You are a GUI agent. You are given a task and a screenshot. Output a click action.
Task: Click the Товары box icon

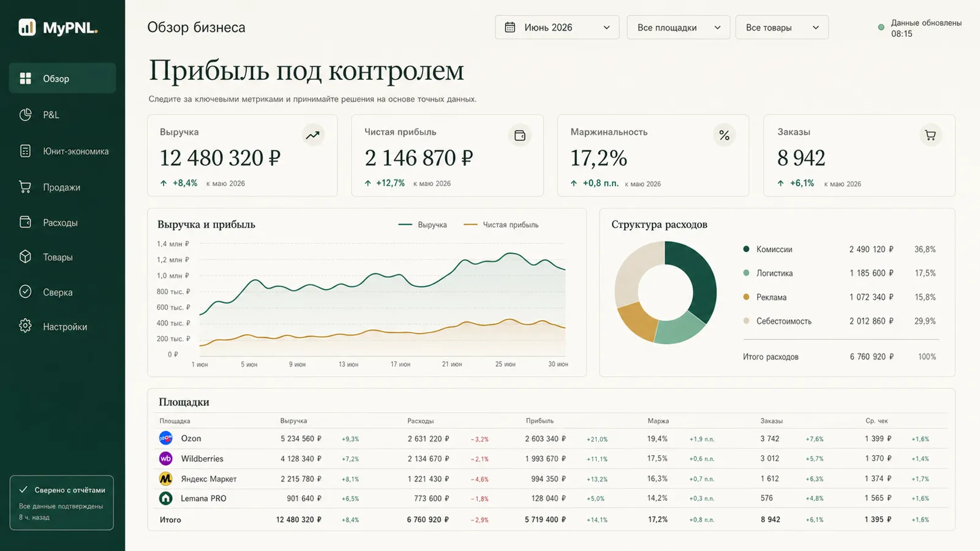click(x=25, y=257)
